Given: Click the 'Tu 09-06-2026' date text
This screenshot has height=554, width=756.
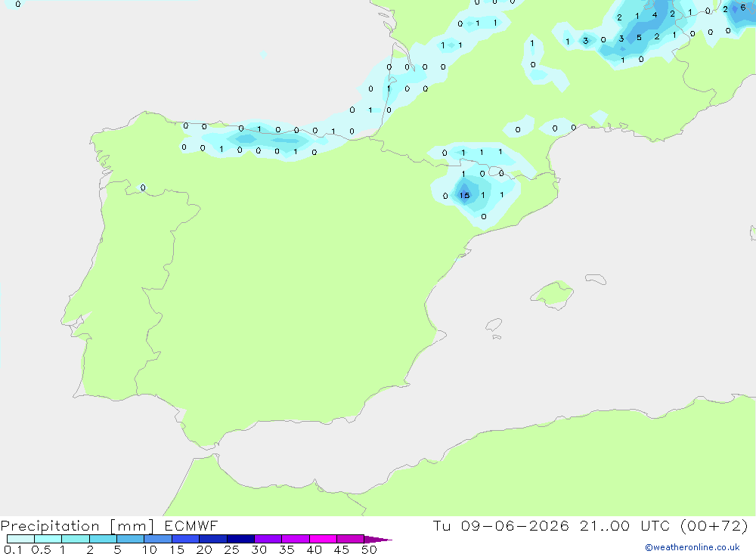Looking at the screenshot, I should tap(500, 525).
